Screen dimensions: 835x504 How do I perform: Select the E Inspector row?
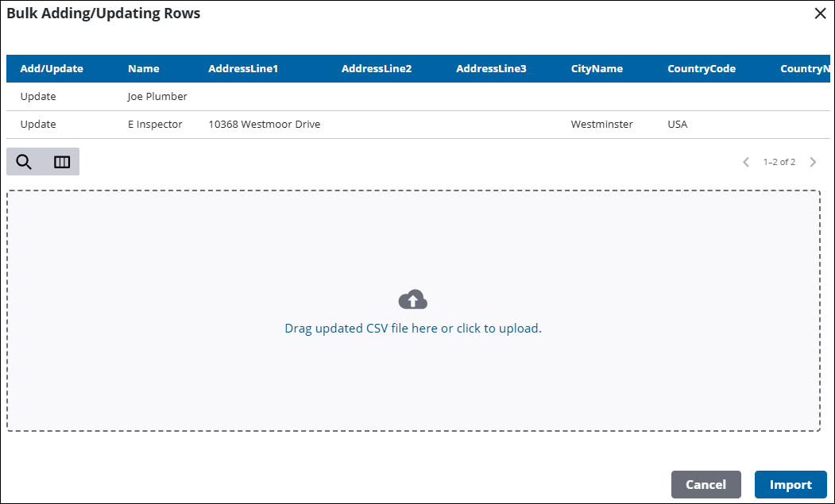155,125
